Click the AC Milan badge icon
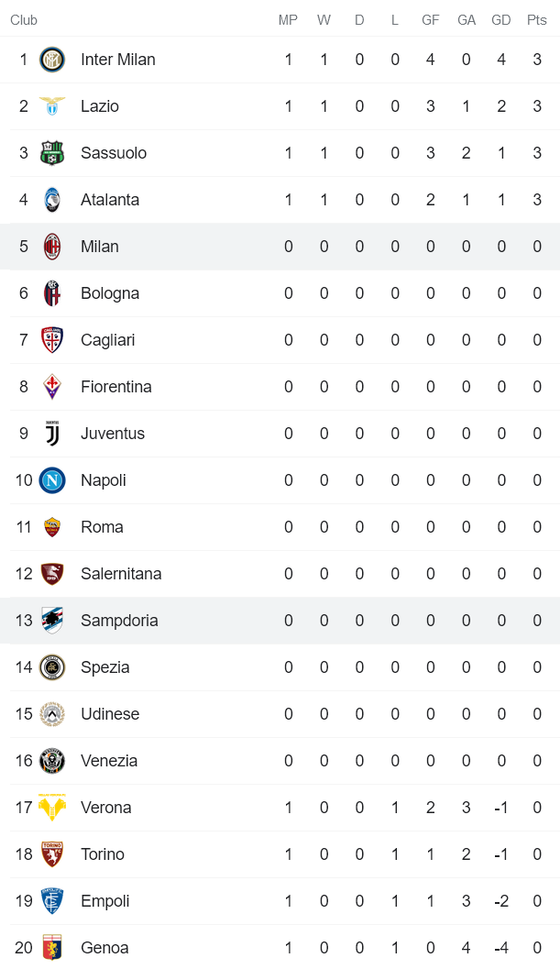The height and width of the screenshot is (980, 560). tap(52, 246)
